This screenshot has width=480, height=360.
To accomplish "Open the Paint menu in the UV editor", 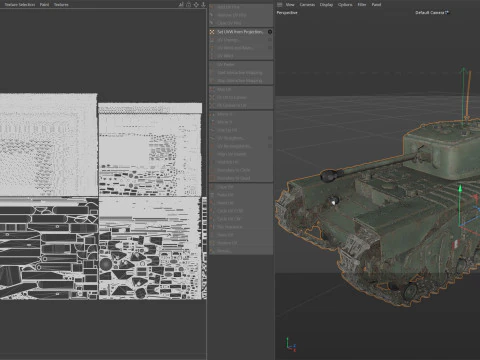I will click(x=44, y=5).
